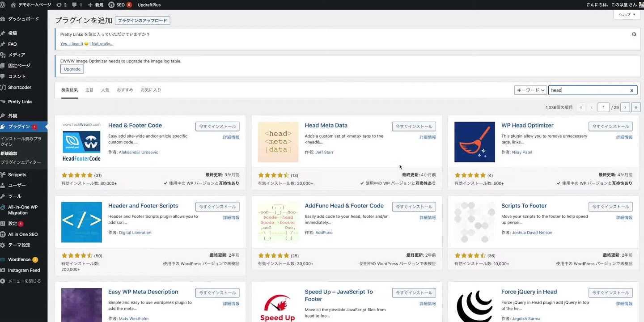Open author Aleksandar Urosevic link
Screen dimensions: 644x322
[x=139, y=153]
